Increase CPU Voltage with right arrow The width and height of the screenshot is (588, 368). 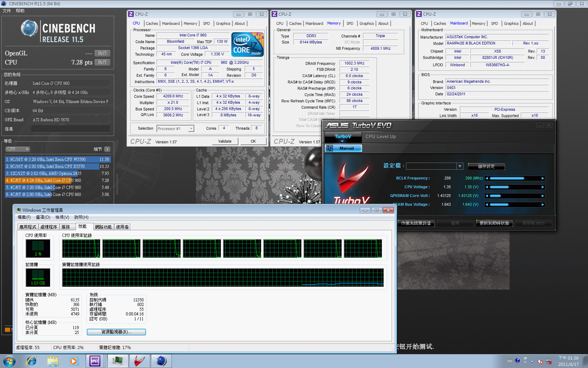coord(543,187)
